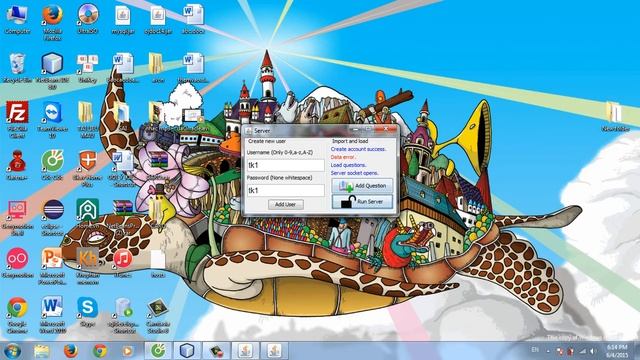
Task: Open the FileZilla Client desktop shortcut
Action: click(x=17, y=119)
